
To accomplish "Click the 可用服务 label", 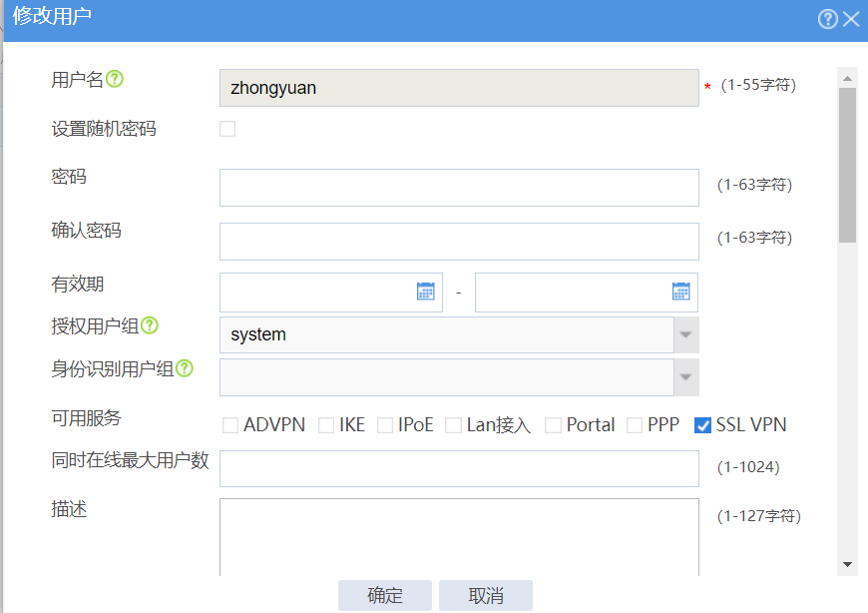I will click(86, 417).
